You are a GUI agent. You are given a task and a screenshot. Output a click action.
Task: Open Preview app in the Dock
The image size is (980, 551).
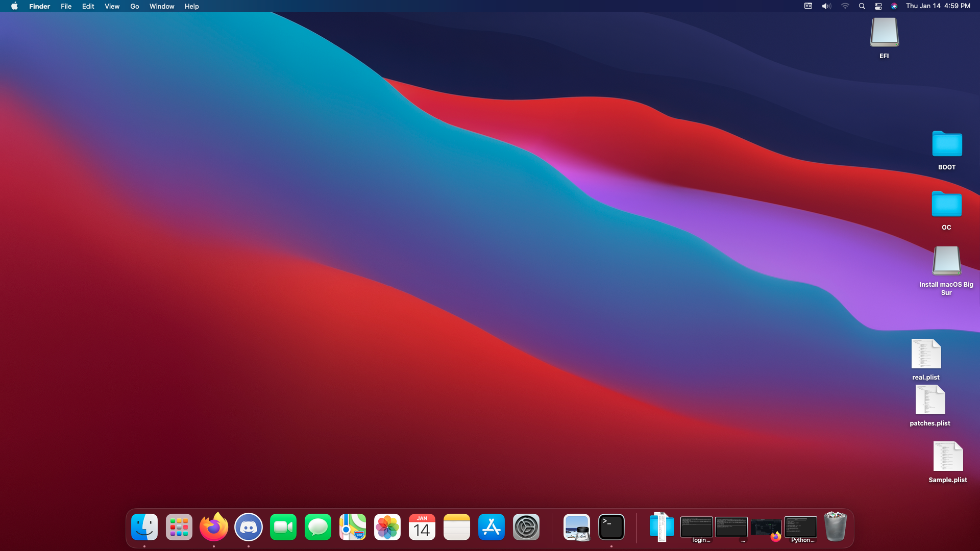tap(577, 527)
